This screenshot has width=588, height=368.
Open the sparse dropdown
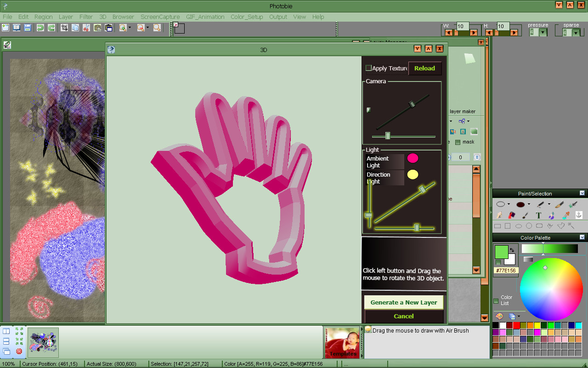pyautogui.click(x=576, y=32)
